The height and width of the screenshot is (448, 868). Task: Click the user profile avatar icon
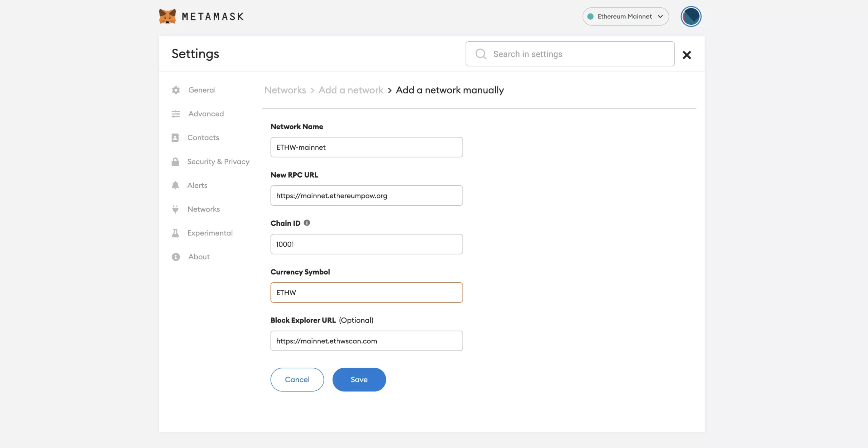pos(691,16)
